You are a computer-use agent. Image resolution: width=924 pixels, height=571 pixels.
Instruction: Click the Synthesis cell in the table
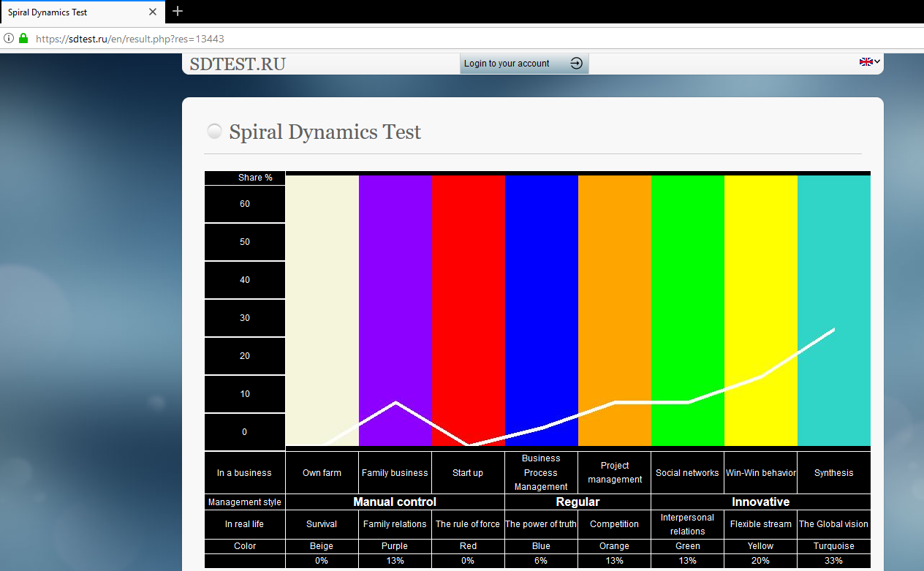[833, 473]
